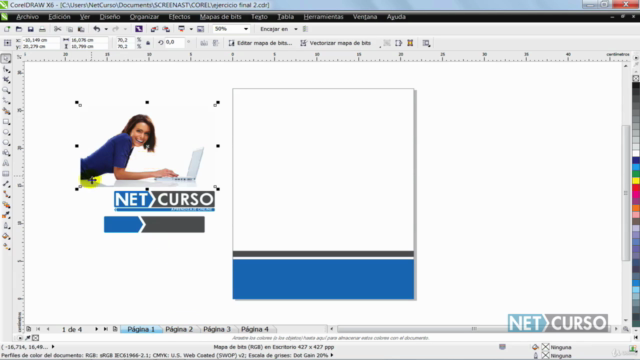Select the Blend effects tool

coord(6,205)
